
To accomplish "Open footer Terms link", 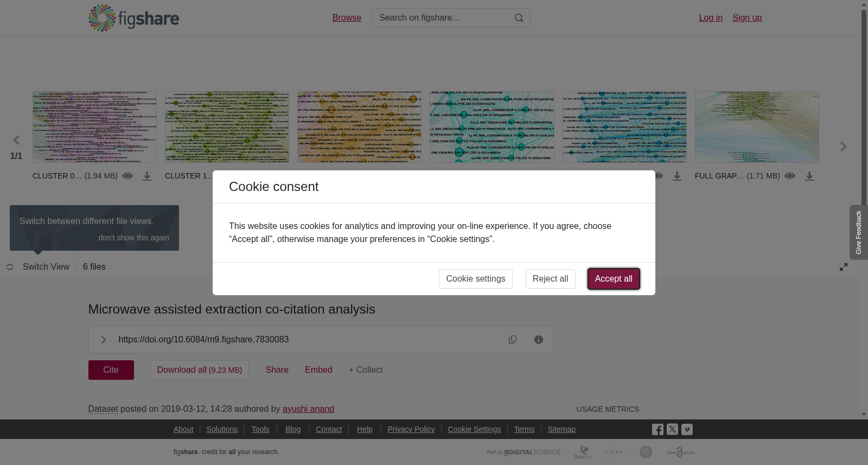I will click(524, 429).
